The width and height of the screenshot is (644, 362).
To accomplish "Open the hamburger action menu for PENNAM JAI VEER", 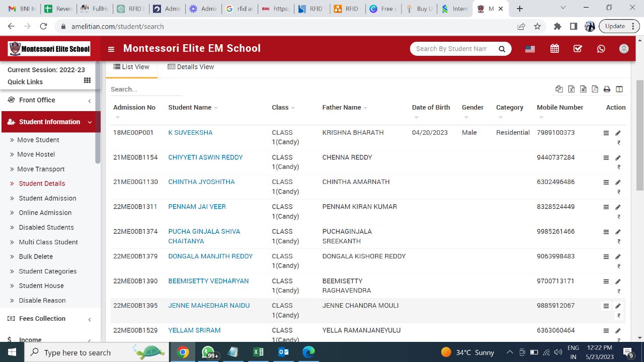I will coord(606,207).
